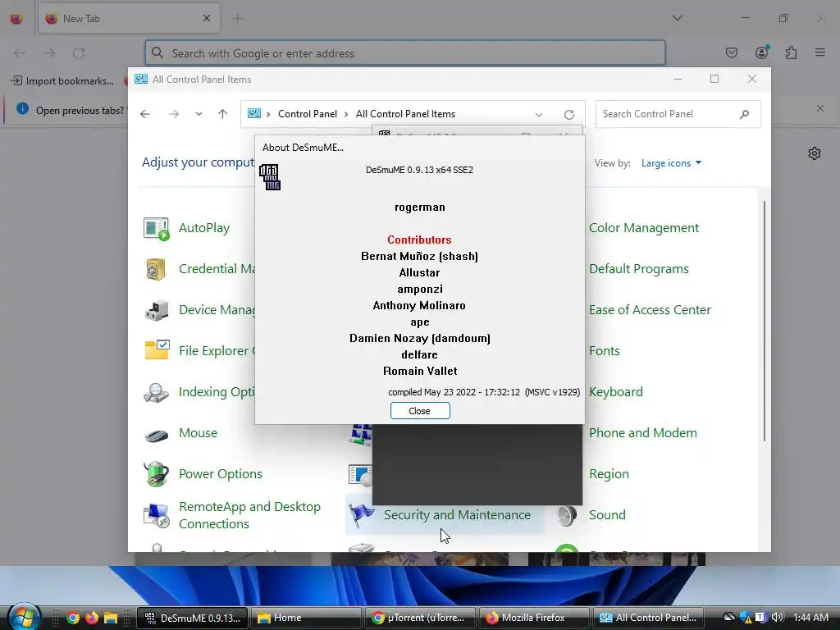Open Region link
Image resolution: width=840 pixels, height=630 pixels.
pyautogui.click(x=609, y=474)
